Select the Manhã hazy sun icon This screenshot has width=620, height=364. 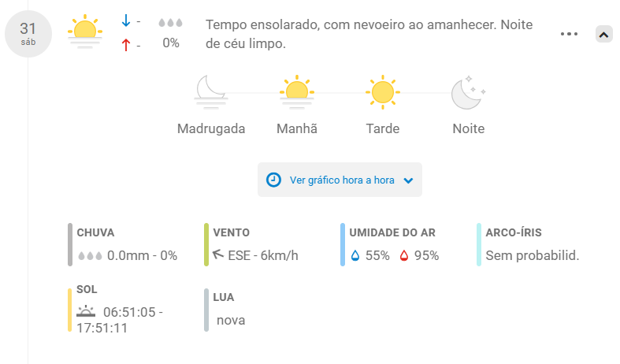[296, 92]
